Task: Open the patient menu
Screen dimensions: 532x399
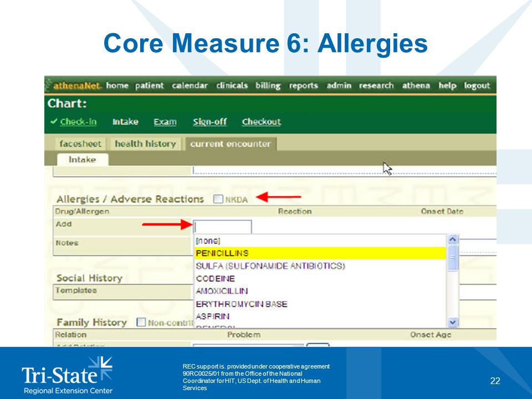Action: point(149,85)
